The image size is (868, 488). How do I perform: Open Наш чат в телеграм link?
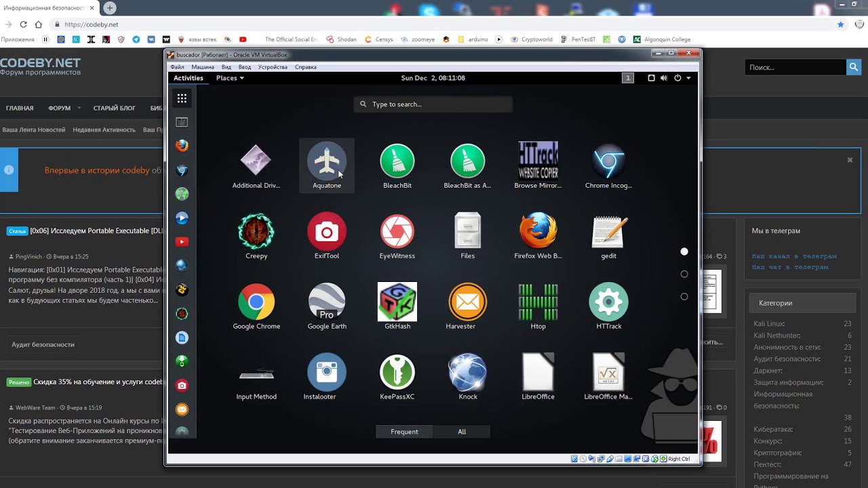[790, 267]
